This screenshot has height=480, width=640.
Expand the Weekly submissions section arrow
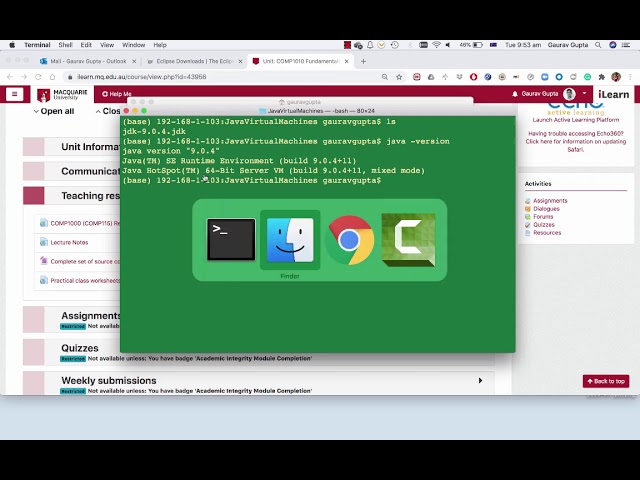(480, 380)
